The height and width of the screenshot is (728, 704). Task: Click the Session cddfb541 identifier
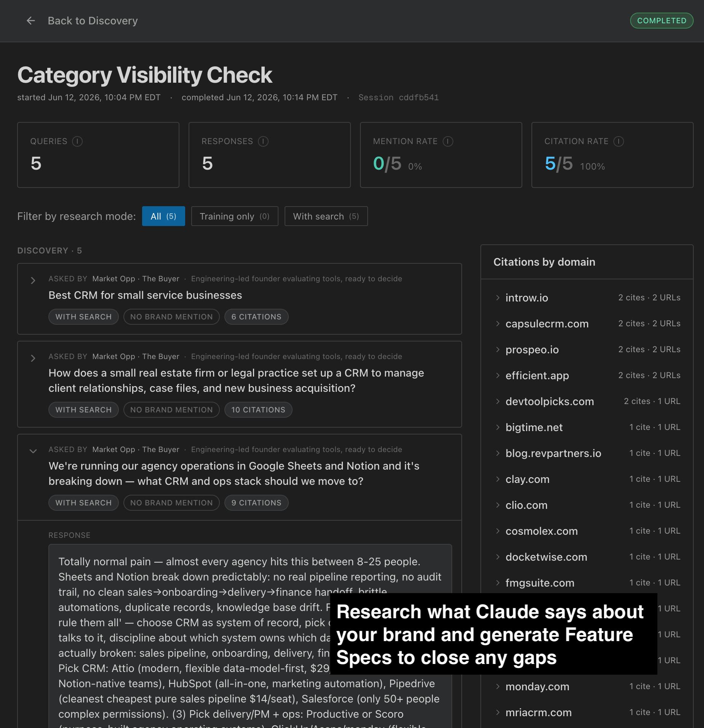[398, 98]
